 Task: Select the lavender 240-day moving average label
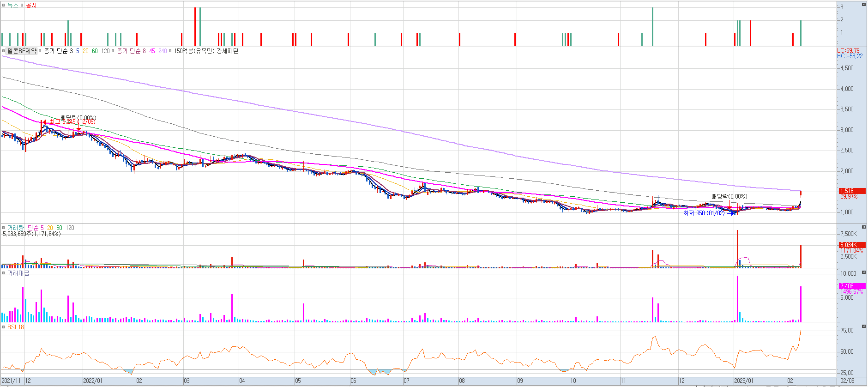pos(163,51)
